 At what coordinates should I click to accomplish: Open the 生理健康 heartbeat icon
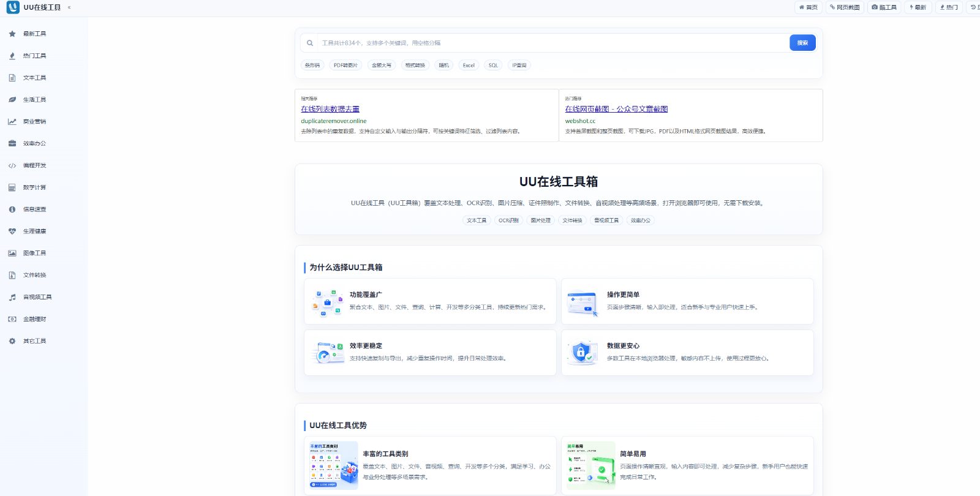click(12, 231)
